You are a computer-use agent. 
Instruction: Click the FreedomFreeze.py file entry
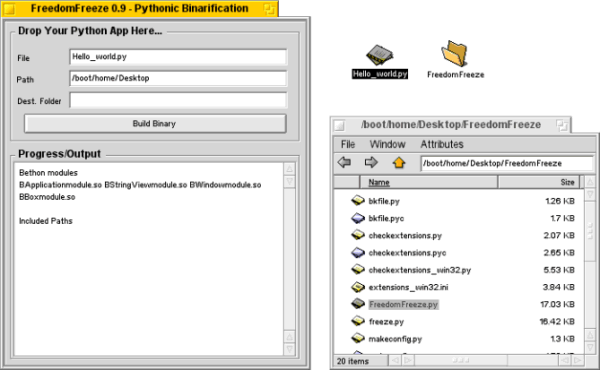pos(403,305)
